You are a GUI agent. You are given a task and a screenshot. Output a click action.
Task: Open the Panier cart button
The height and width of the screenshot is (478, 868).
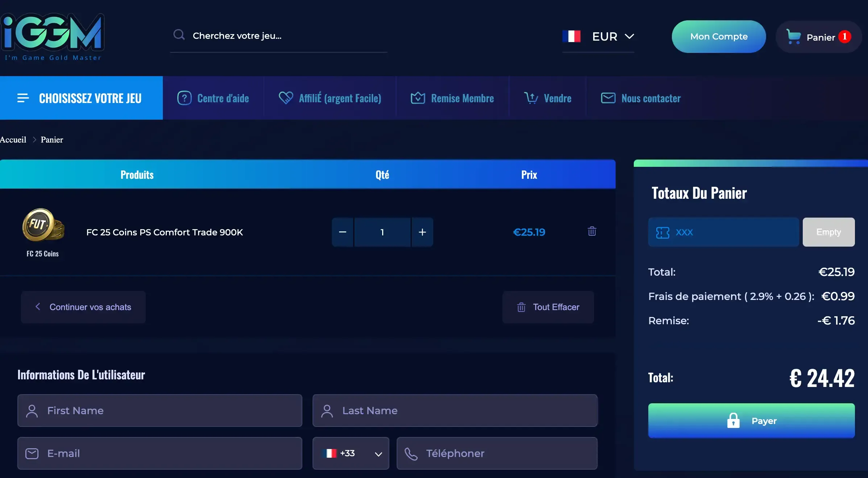pyautogui.click(x=819, y=37)
